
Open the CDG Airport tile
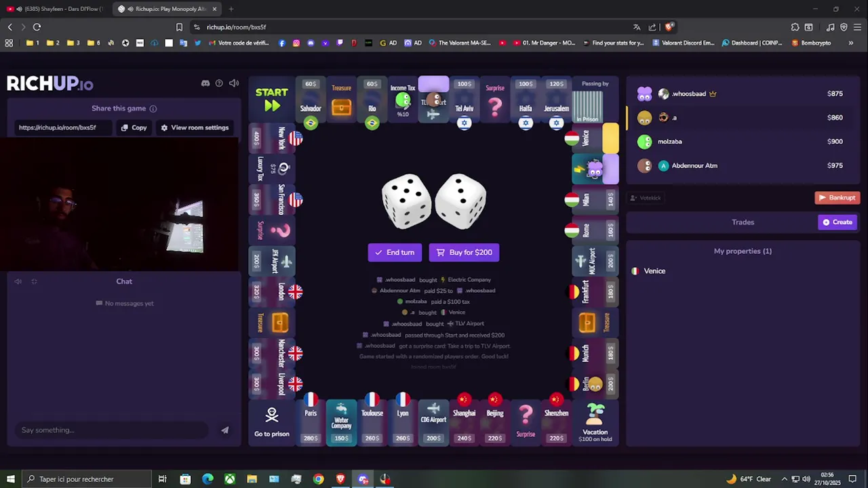433,422
